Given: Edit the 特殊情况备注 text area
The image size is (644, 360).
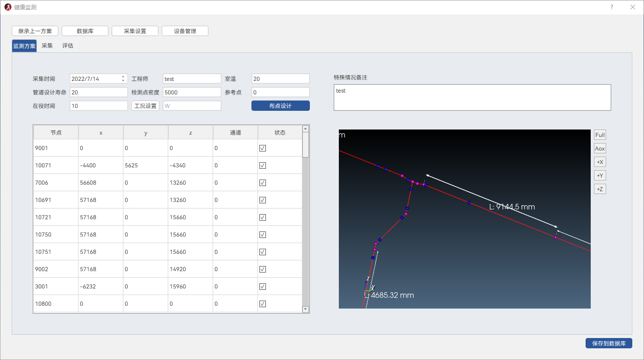Looking at the screenshot, I should pyautogui.click(x=472, y=97).
